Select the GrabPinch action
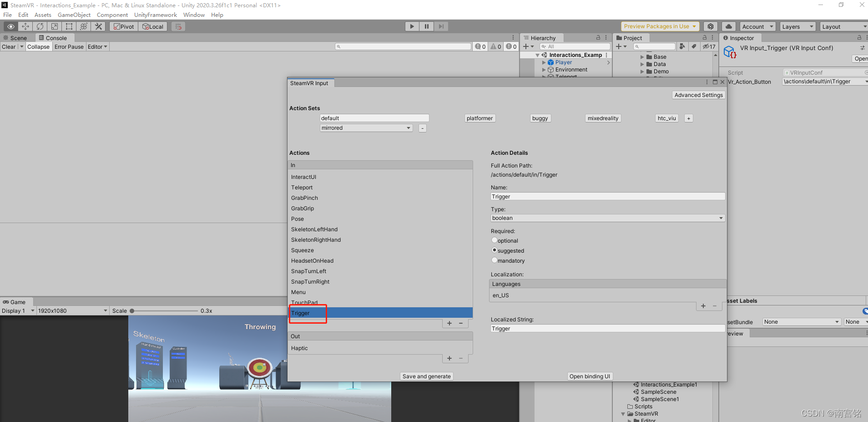 [x=380, y=198]
